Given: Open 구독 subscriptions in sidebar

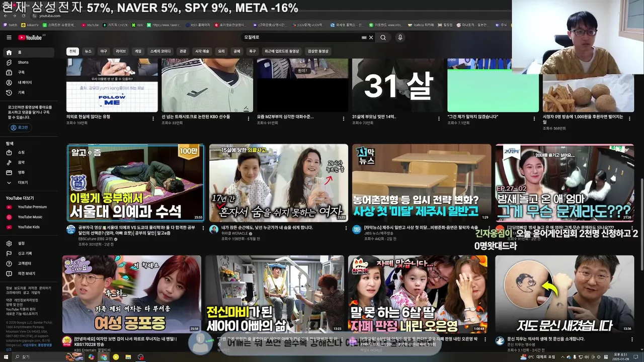Looking at the screenshot, I should pos(28,72).
